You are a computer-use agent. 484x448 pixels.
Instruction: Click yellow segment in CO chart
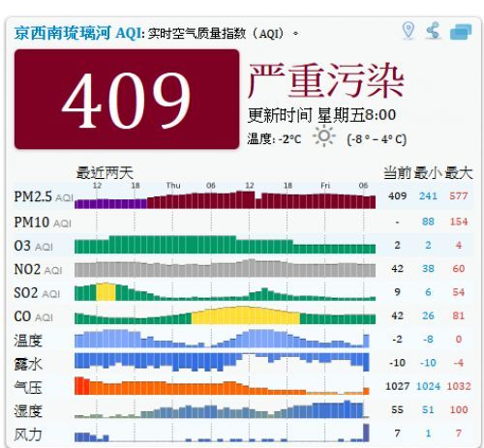coord(246,315)
